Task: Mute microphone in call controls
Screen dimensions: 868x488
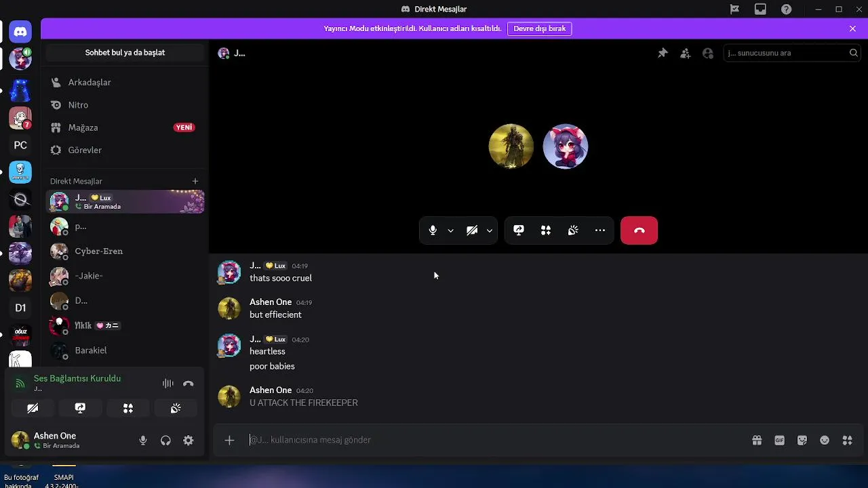Action: (x=433, y=230)
